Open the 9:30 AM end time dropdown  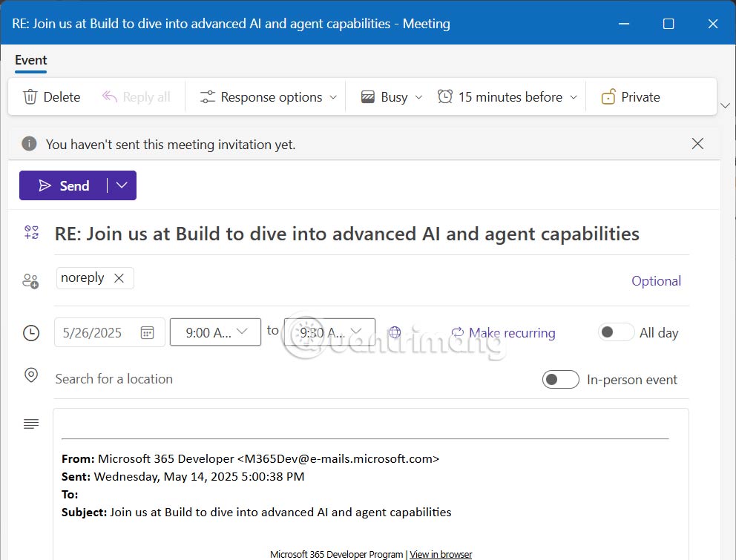(x=329, y=332)
